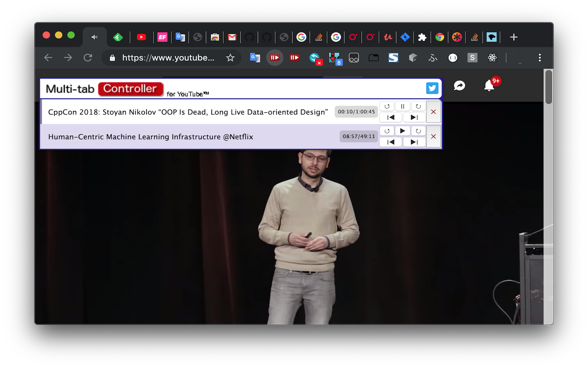
Task: Previous track button in the Netflix video row
Action: pyautogui.click(x=391, y=142)
